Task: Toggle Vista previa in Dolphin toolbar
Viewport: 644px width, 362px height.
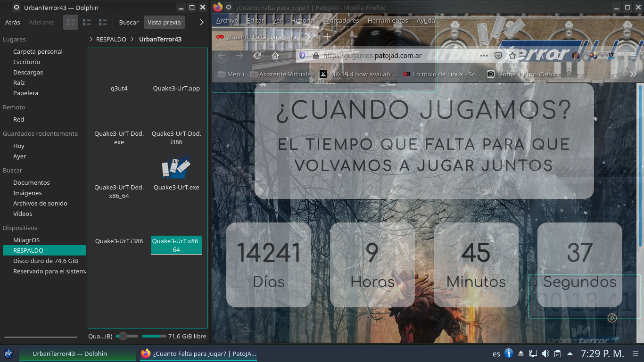Action: click(x=164, y=22)
